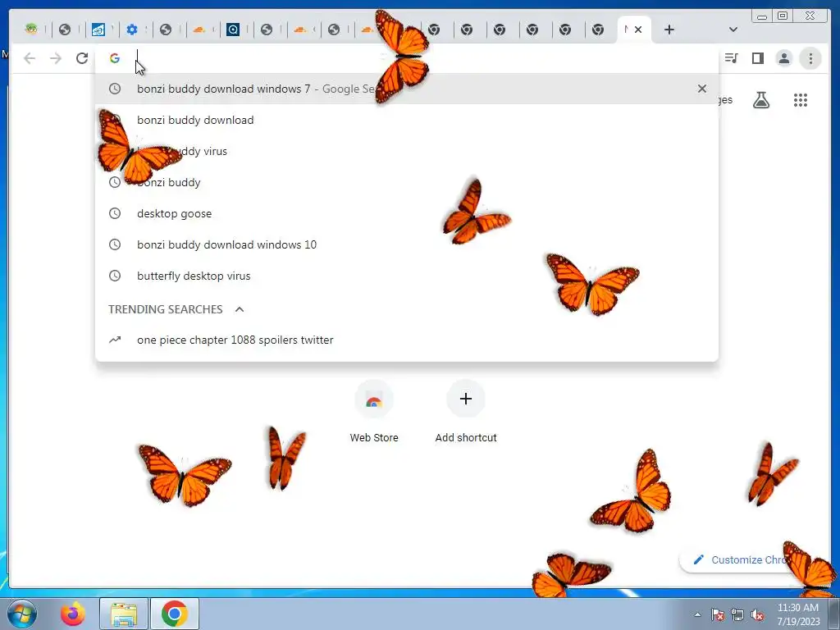Switch to the tab with dark Q icon
The width and height of the screenshot is (840, 630).
(x=232, y=30)
